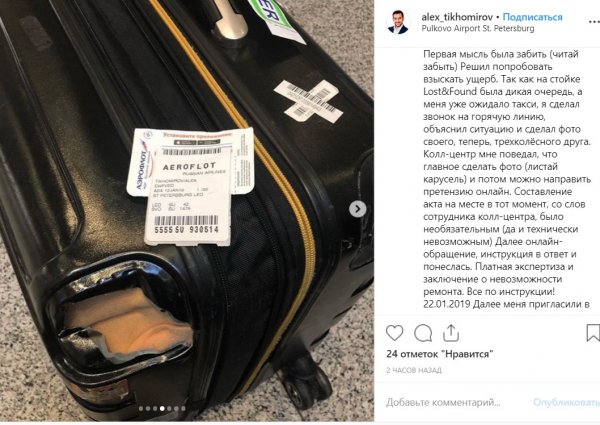
Task: Open alex_tikhomirov profile avatar
Action: pyautogui.click(x=398, y=22)
